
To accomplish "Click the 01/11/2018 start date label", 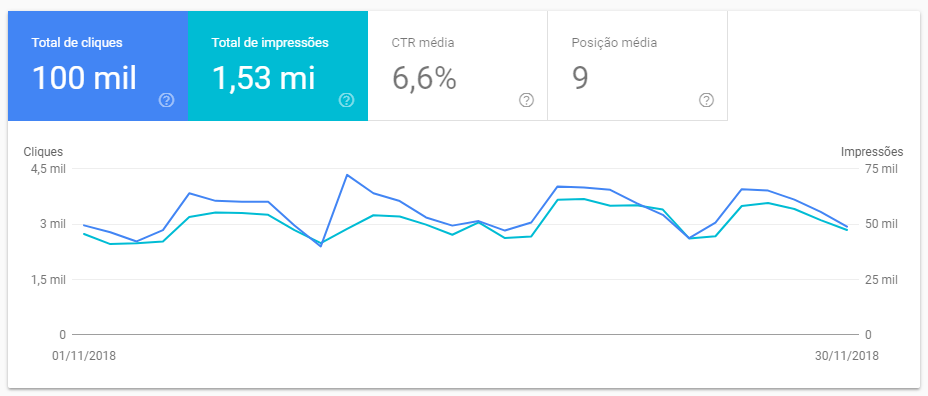I will (x=84, y=356).
